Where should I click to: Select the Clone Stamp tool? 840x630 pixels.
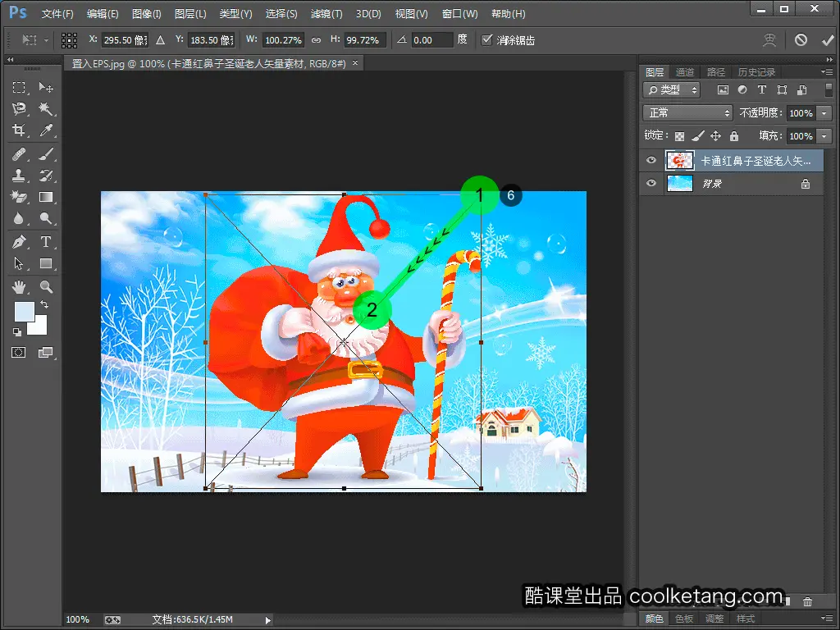pyautogui.click(x=19, y=176)
